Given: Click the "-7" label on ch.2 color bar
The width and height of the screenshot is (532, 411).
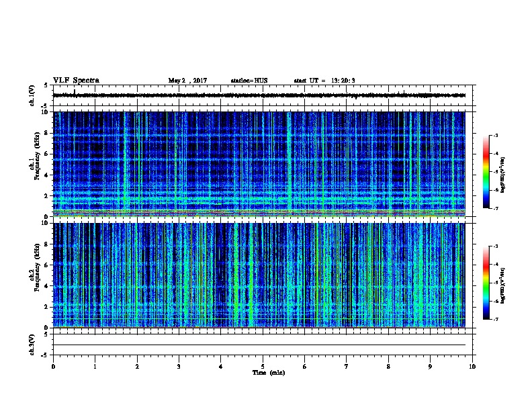Looking at the screenshot, I should (495, 320).
